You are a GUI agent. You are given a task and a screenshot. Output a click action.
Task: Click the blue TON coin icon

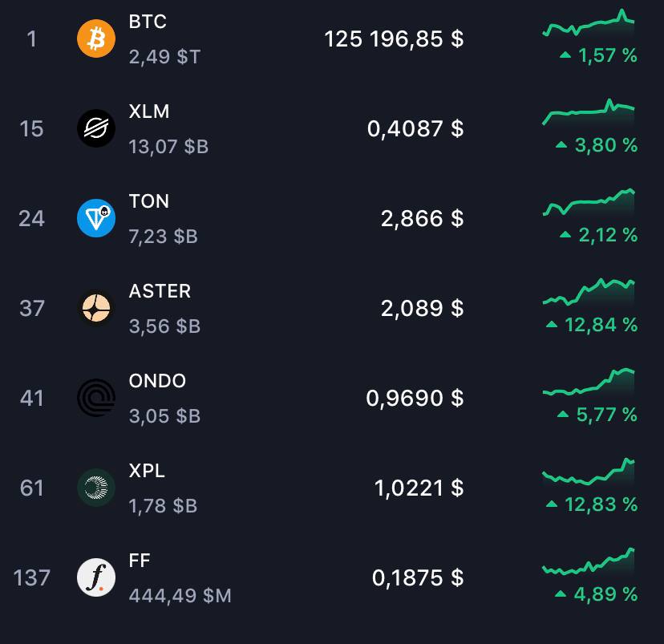pyautogui.click(x=96, y=218)
